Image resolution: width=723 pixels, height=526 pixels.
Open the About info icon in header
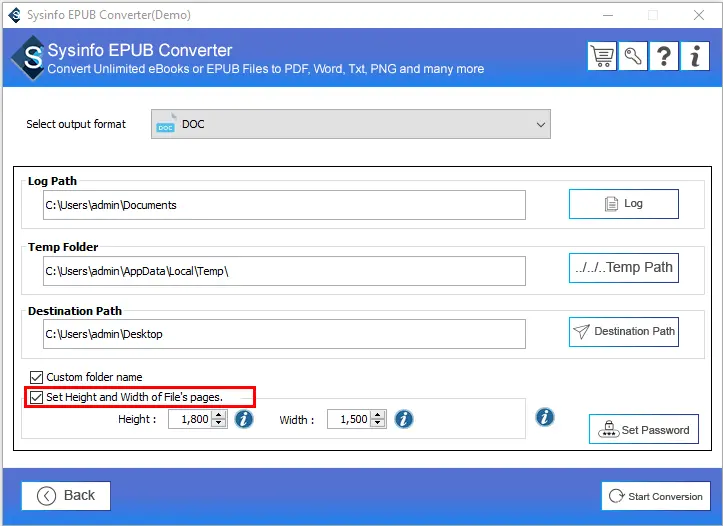tap(695, 57)
